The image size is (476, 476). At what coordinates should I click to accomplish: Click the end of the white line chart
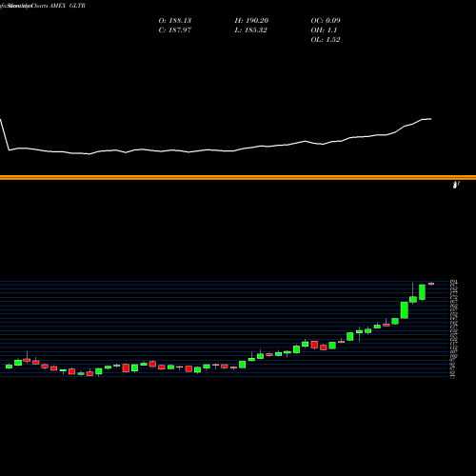tap(430, 119)
